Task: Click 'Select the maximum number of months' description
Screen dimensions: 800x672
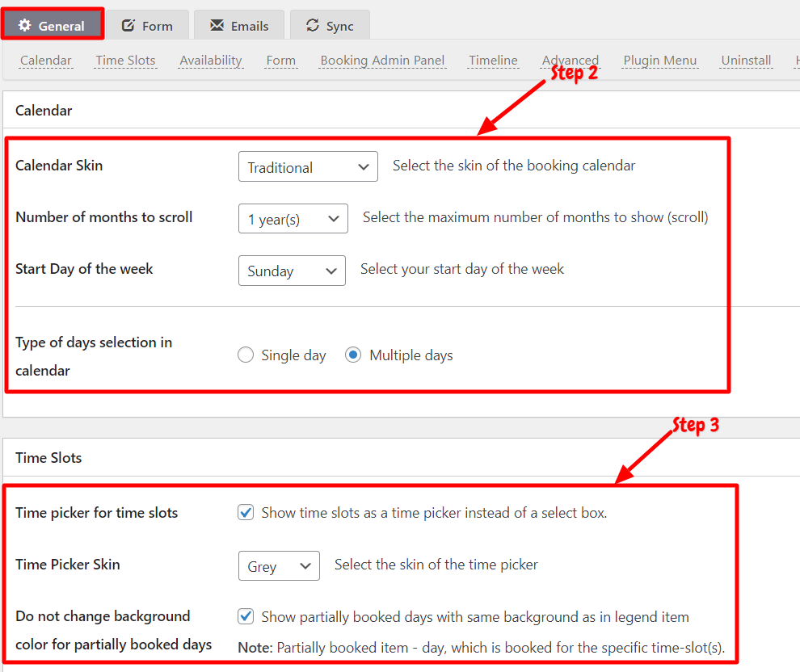Action: [x=535, y=217]
